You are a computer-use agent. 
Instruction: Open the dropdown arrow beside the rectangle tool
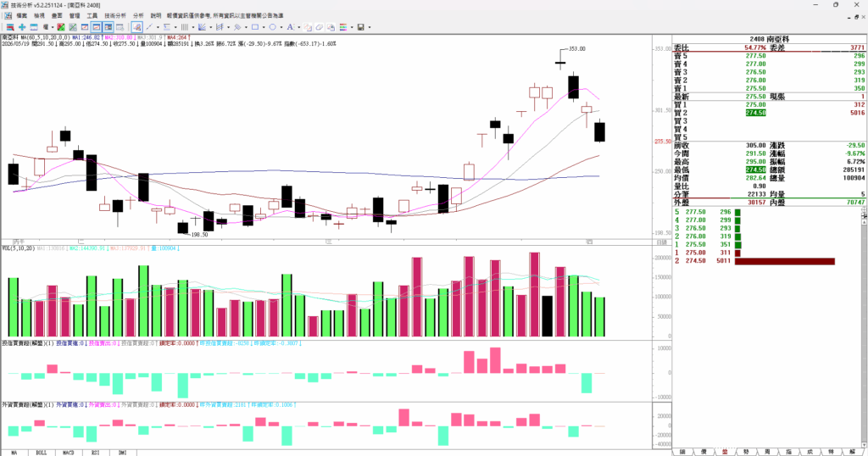coord(264,26)
